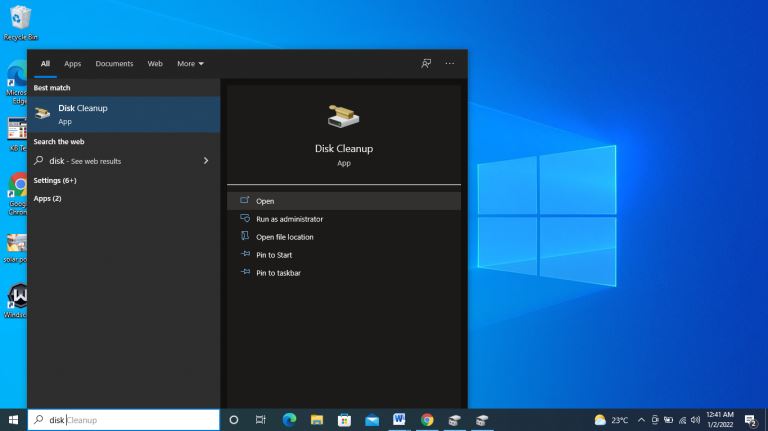Screen dimensions: 768x431
Task: Expand the web results arrow chevron
Action: [206, 161]
